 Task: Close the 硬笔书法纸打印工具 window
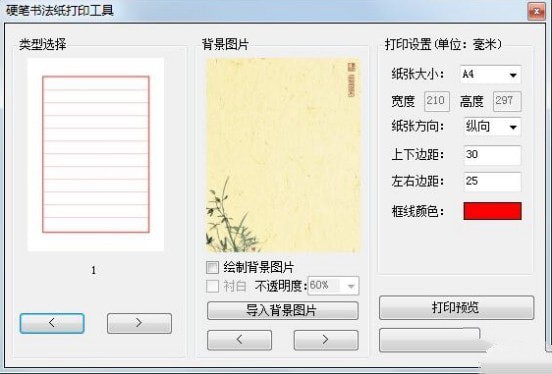(x=536, y=11)
